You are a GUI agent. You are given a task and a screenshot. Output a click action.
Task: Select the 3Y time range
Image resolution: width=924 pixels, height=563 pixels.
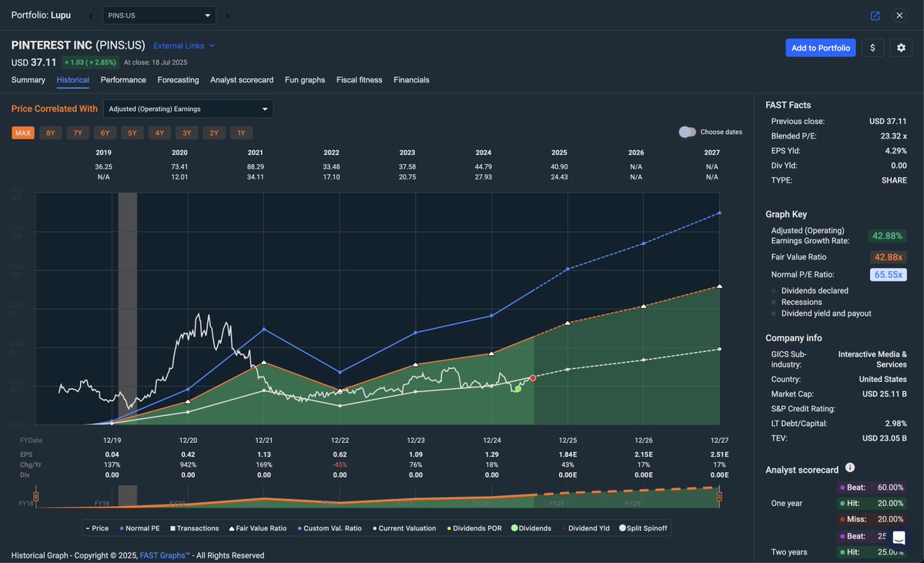[187, 132]
